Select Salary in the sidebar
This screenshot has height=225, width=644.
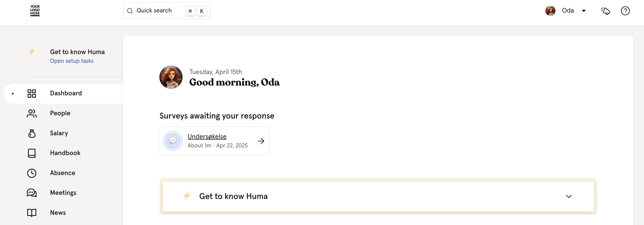coord(59,133)
